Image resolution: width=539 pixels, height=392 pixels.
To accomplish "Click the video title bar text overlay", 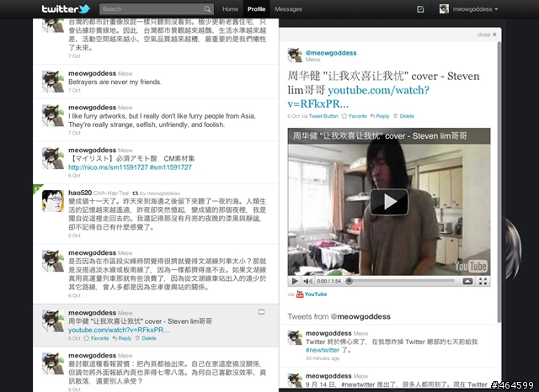I will 380,136.
